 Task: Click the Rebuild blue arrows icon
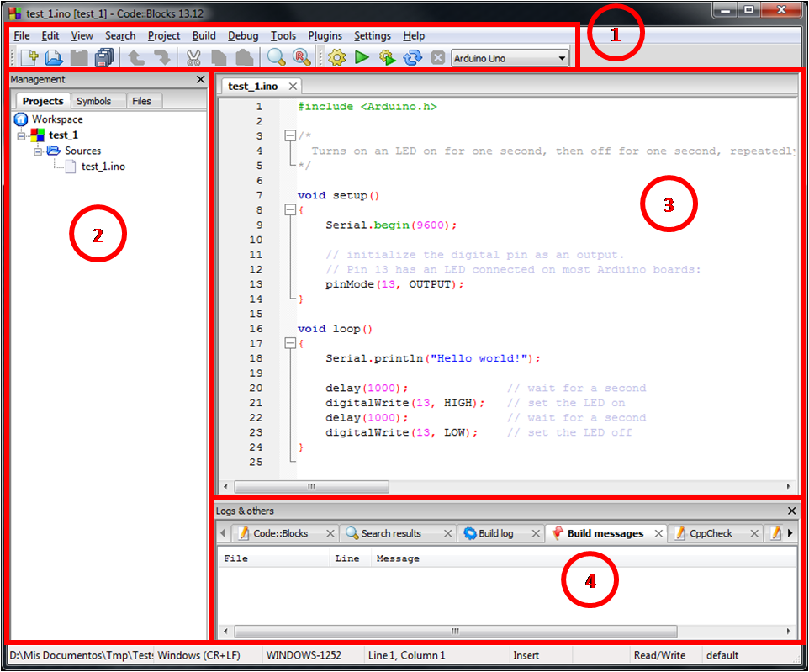tap(412, 57)
